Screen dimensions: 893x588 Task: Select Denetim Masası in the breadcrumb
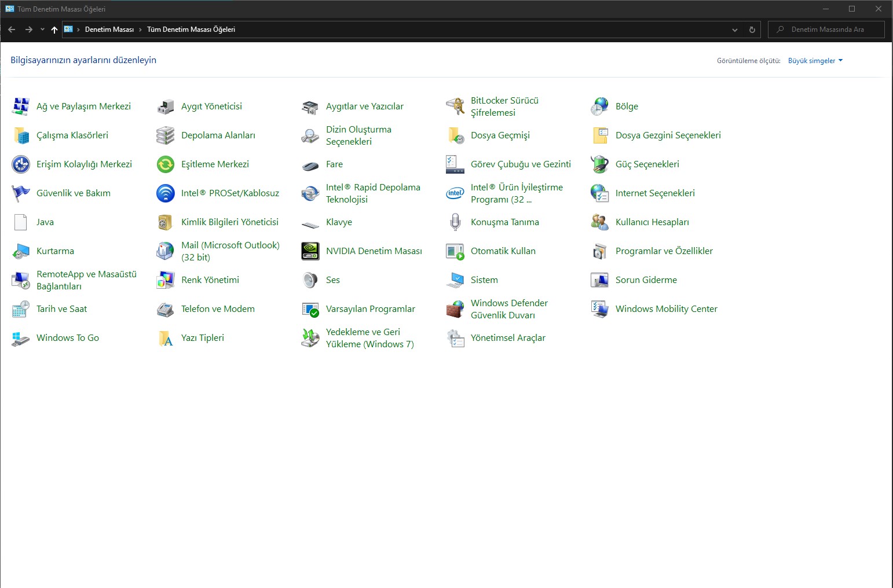[x=109, y=30]
